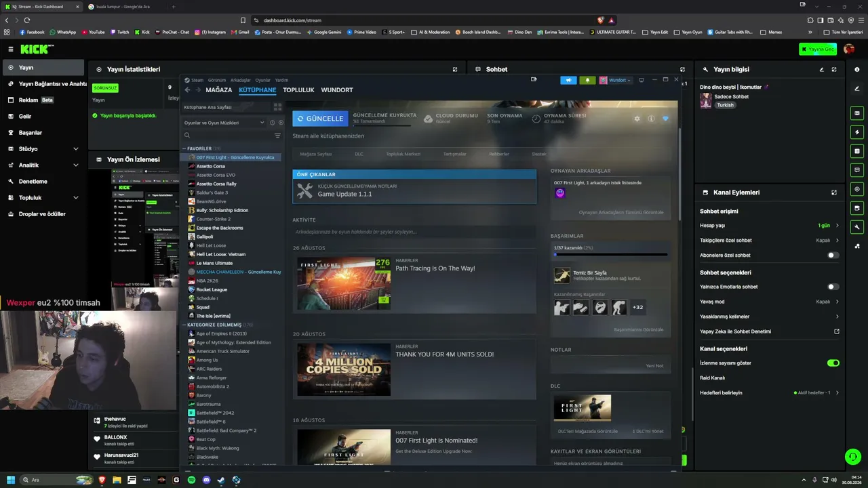Open Başarımlarını Görüntüle link
Screen dimensions: 868x488
[x=638, y=329]
